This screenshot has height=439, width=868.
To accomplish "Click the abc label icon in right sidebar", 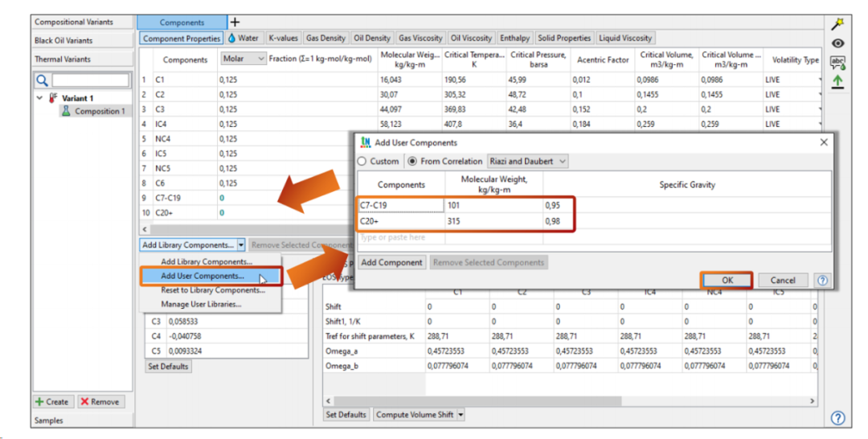I will (837, 63).
